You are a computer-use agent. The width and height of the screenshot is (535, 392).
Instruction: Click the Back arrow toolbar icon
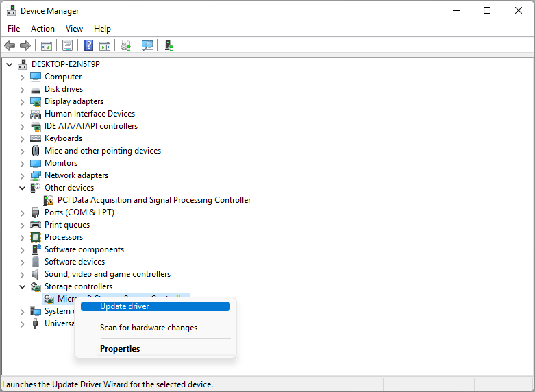click(x=10, y=45)
